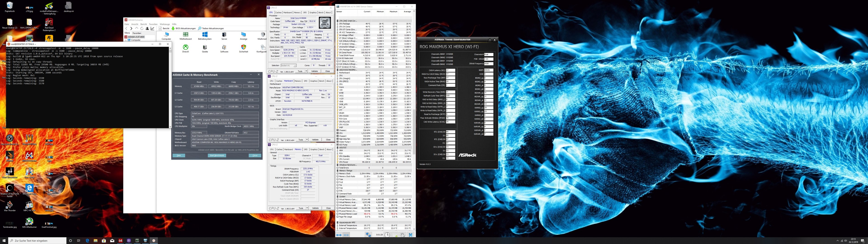The width and height of the screenshot is (868, 244).
Task: Click HWiNFO clock reset-timer icon
Action: click(x=387, y=235)
